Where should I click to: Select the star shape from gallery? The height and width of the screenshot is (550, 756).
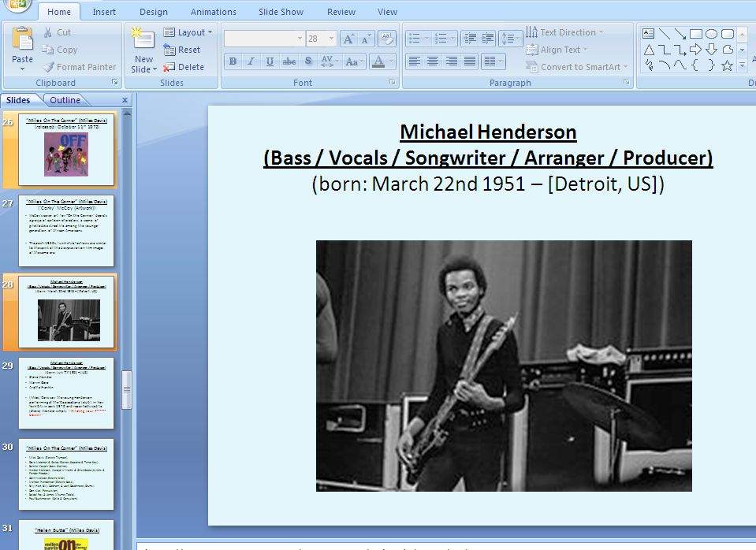coord(727,65)
